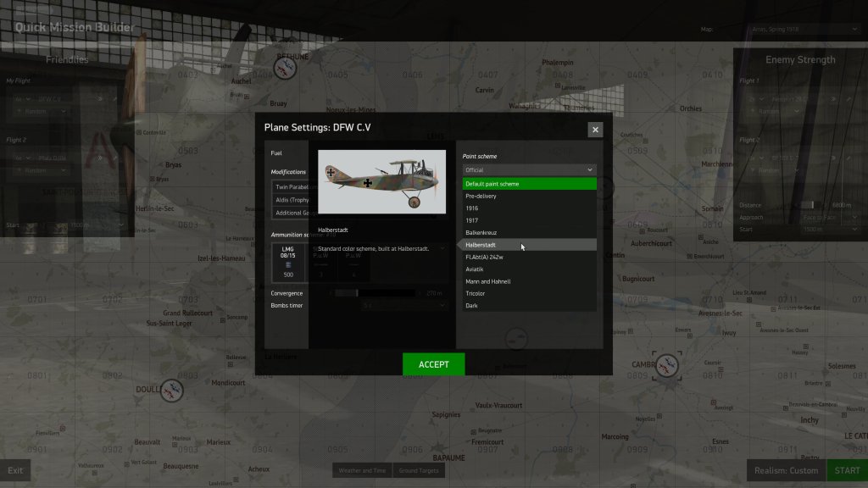Select the Tricolor paint scheme
The image size is (868, 488).
[529, 293]
